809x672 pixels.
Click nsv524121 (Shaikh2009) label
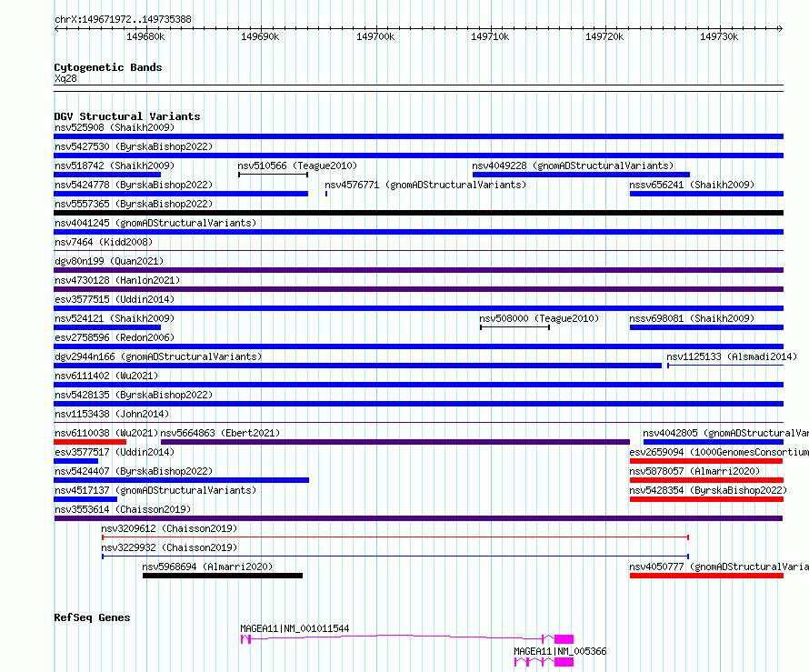point(115,318)
